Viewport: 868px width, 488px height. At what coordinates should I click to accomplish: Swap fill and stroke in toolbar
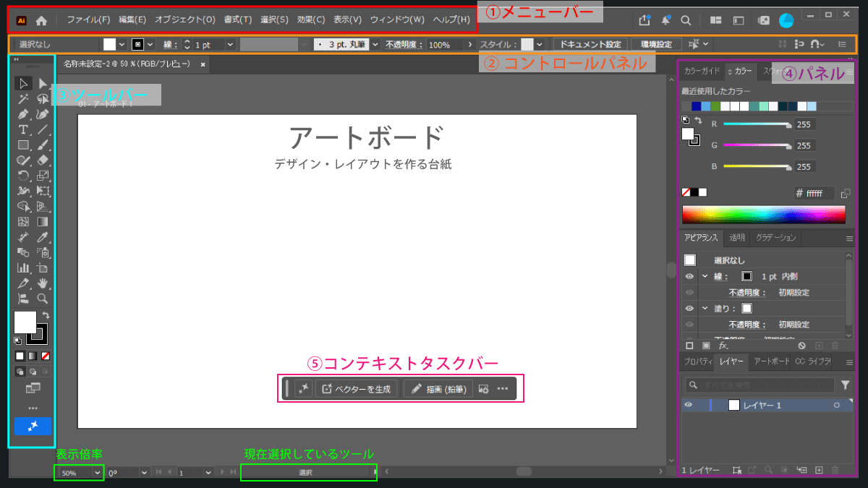point(46,315)
